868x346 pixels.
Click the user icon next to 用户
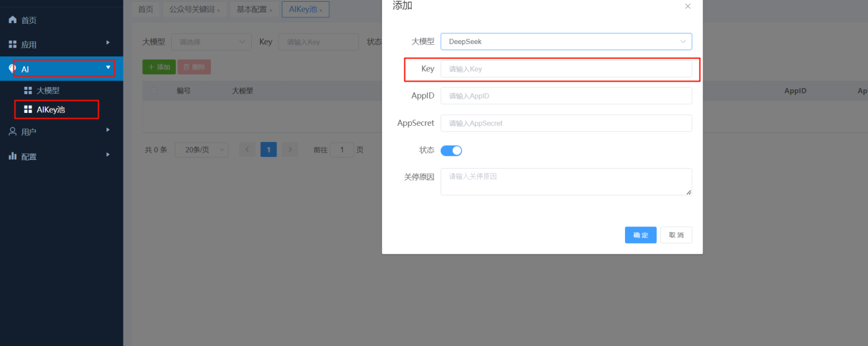(x=12, y=131)
